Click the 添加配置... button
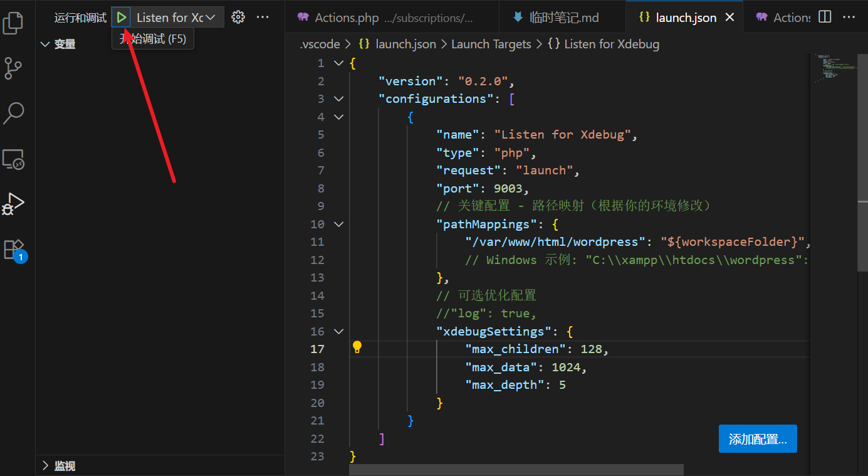This screenshot has height=476, width=868. (758, 439)
